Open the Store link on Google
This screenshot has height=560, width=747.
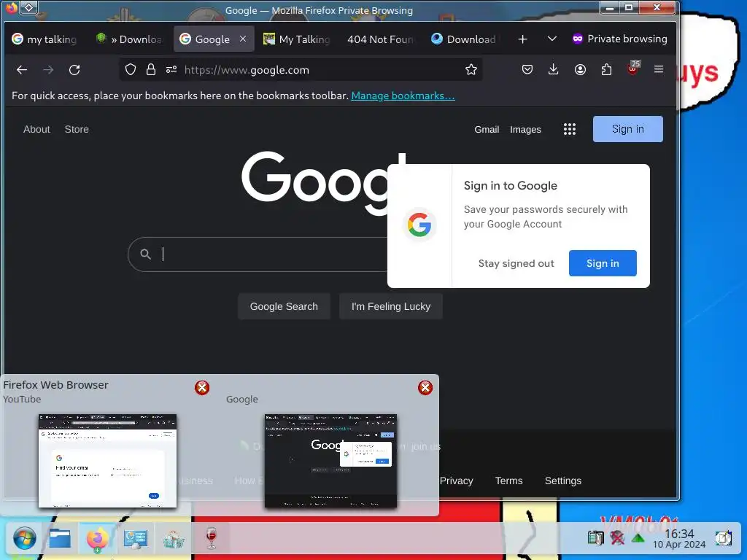coord(77,129)
